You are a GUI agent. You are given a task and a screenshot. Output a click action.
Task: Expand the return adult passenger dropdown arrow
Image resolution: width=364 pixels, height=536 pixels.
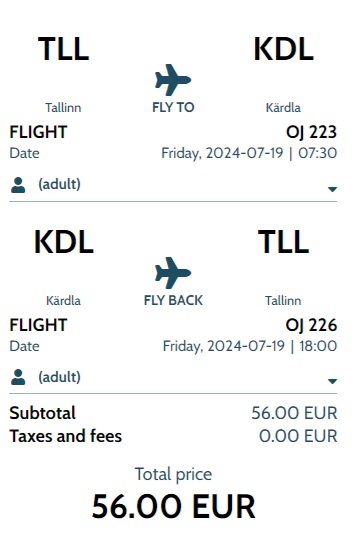pyautogui.click(x=332, y=381)
